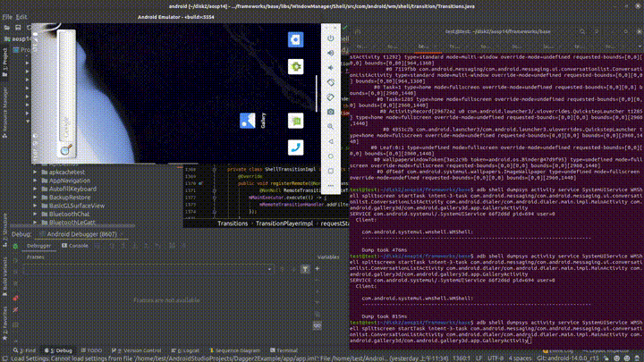Expand the AutofillKeyboard folder
This screenshot has width=644, height=362.
point(35,189)
